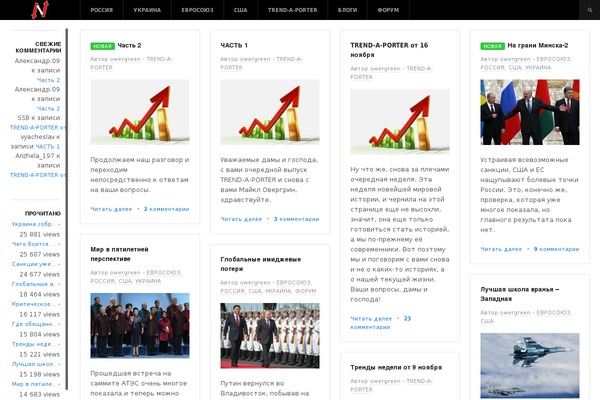
Task: Click Читать далее under Часть 2
Action: point(111,209)
